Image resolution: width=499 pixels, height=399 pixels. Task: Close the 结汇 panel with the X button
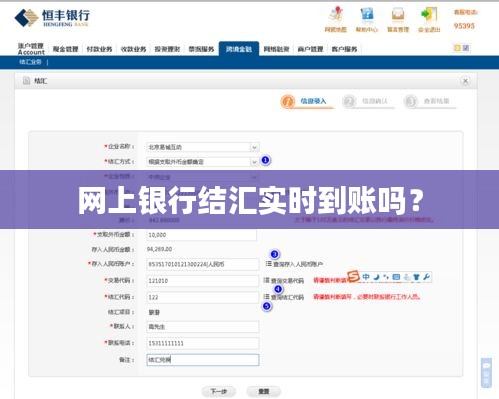point(465,81)
